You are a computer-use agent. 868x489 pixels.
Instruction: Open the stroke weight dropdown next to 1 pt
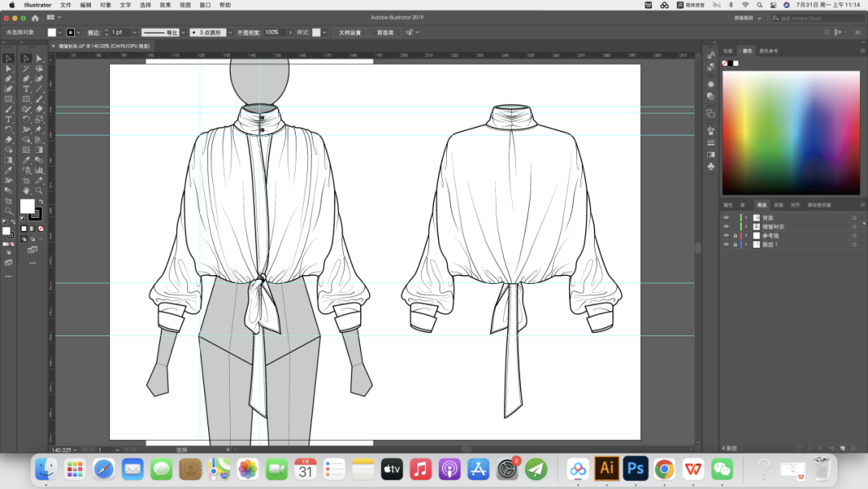coord(134,33)
